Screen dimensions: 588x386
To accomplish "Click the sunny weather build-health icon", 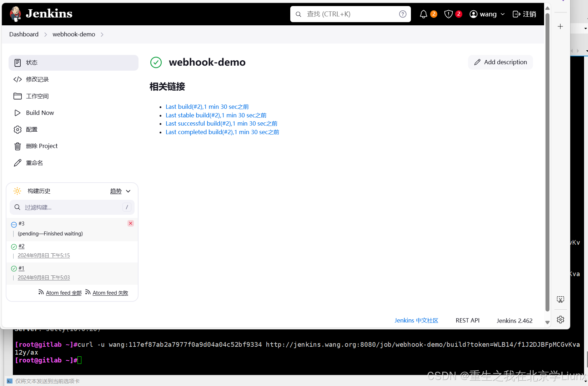I will tap(17, 191).
